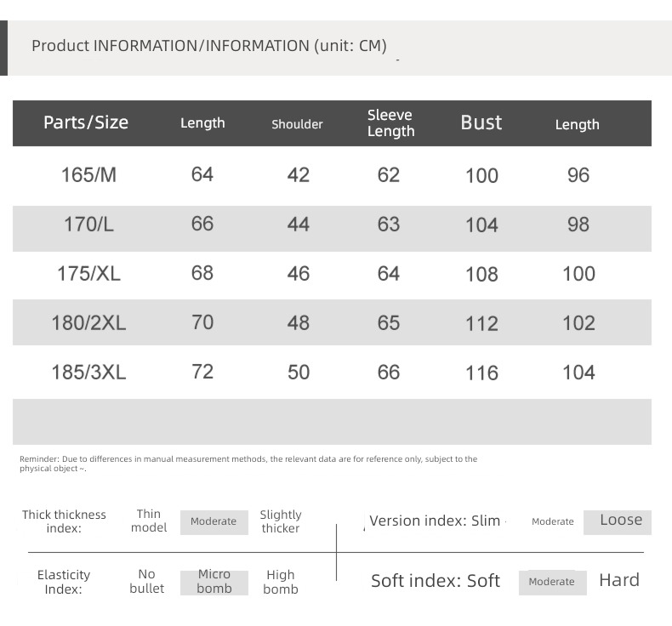Select the 170/L size row label
Image resolution: width=672 pixels, height=626 pixels.
pos(88,225)
